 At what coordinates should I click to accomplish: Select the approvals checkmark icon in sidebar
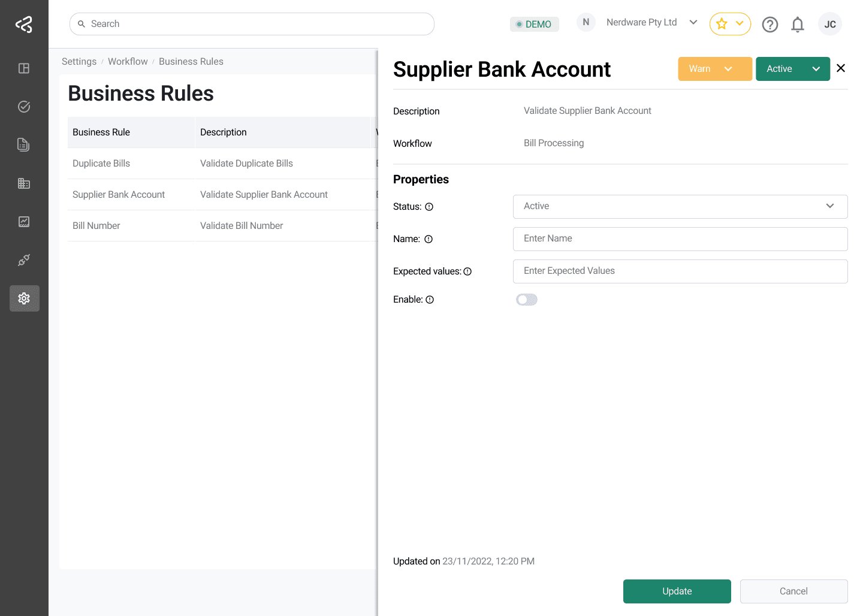click(x=24, y=106)
